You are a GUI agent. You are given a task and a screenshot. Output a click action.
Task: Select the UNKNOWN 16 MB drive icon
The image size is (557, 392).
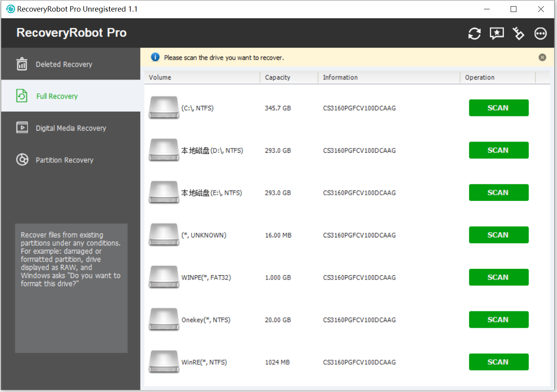[164, 235]
